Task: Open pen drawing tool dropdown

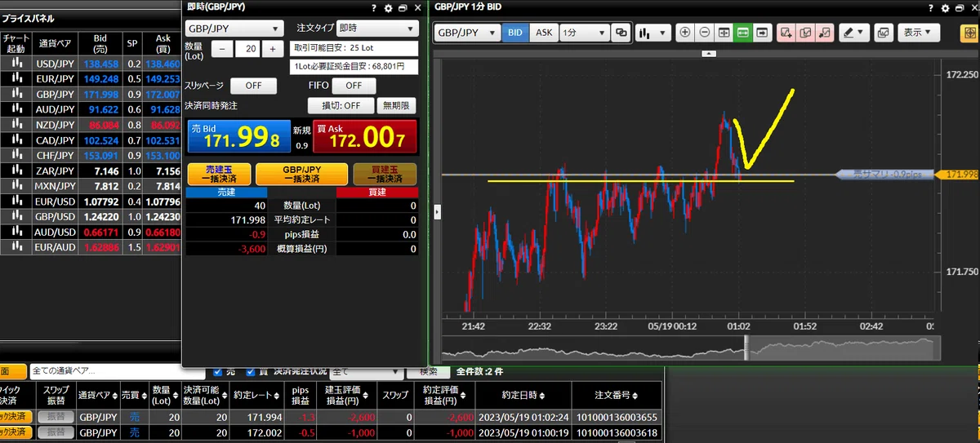Action: coord(854,33)
